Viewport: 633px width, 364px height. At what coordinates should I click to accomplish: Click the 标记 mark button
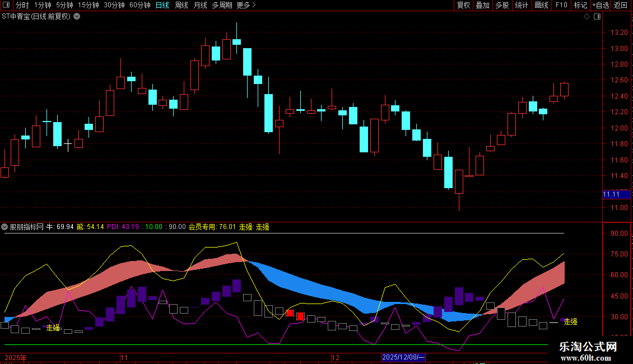(x=580, y=5)
